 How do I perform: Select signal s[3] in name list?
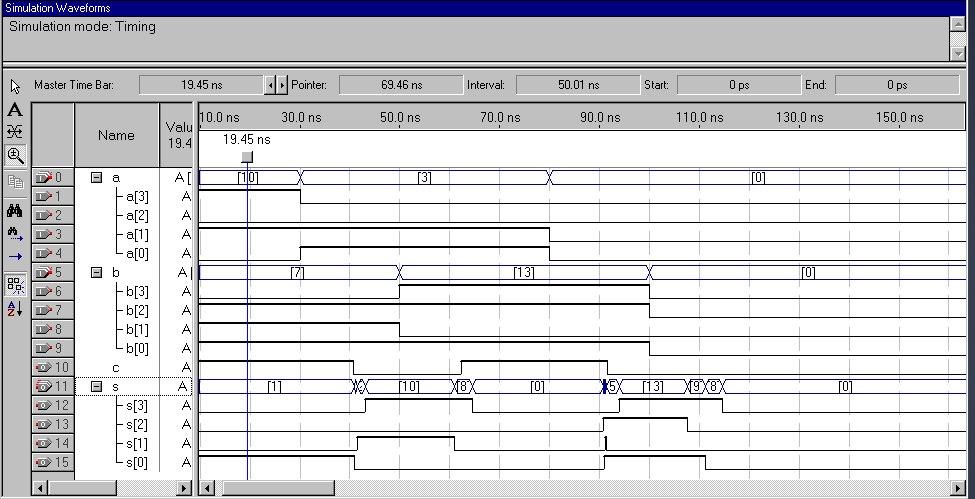coord(137,405)
